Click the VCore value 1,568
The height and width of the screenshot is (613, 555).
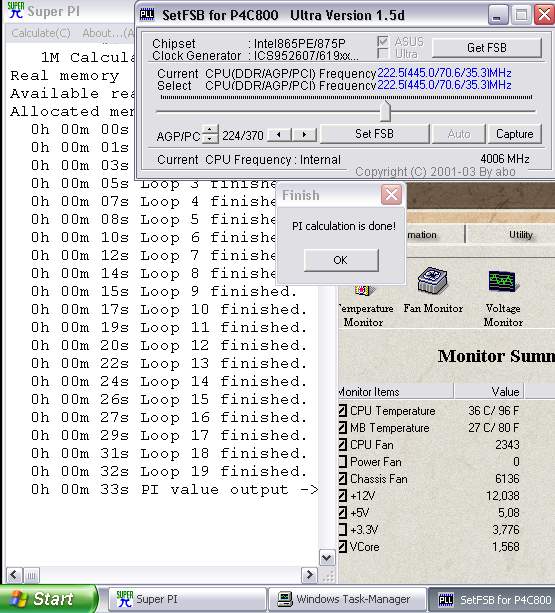(x=506, y=547)
